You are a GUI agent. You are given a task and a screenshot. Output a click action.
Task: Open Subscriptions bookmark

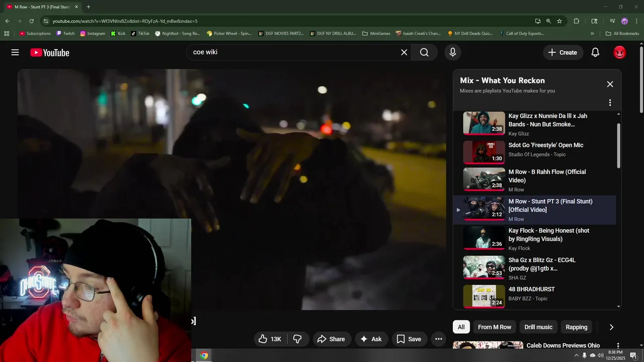pos(35,34)
